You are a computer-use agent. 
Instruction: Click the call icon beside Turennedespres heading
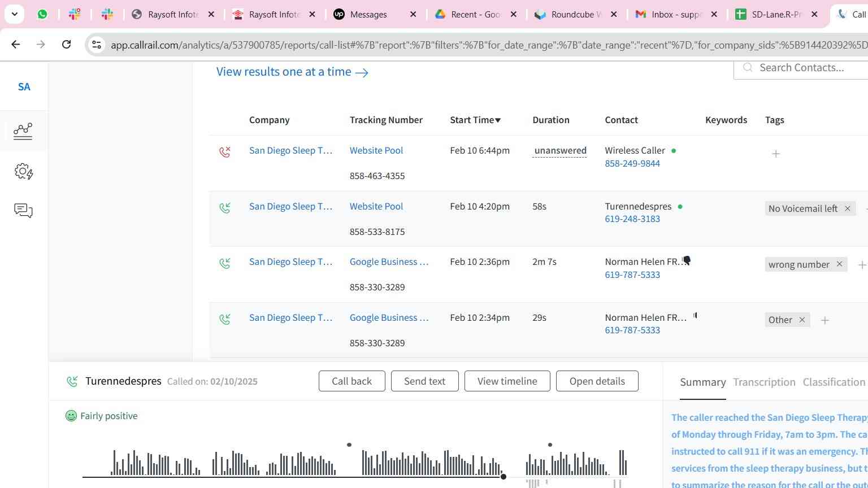(x=72, y=382)
